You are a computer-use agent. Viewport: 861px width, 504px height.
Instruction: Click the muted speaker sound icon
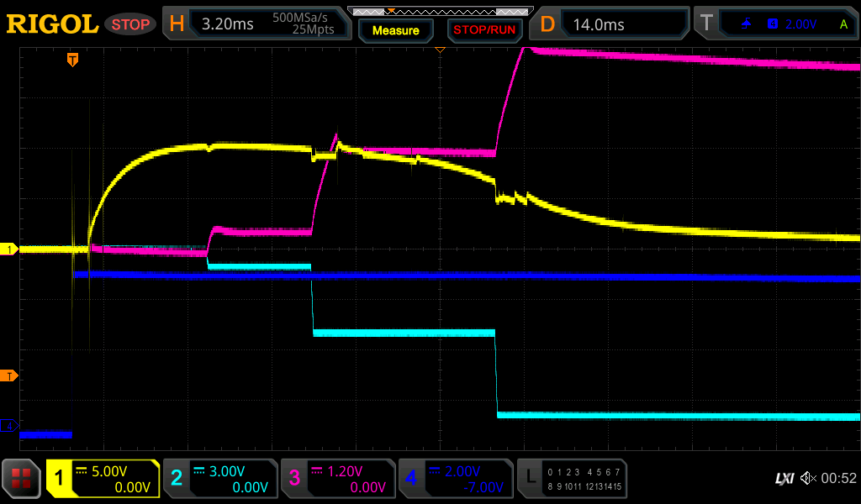coord(808,478)
